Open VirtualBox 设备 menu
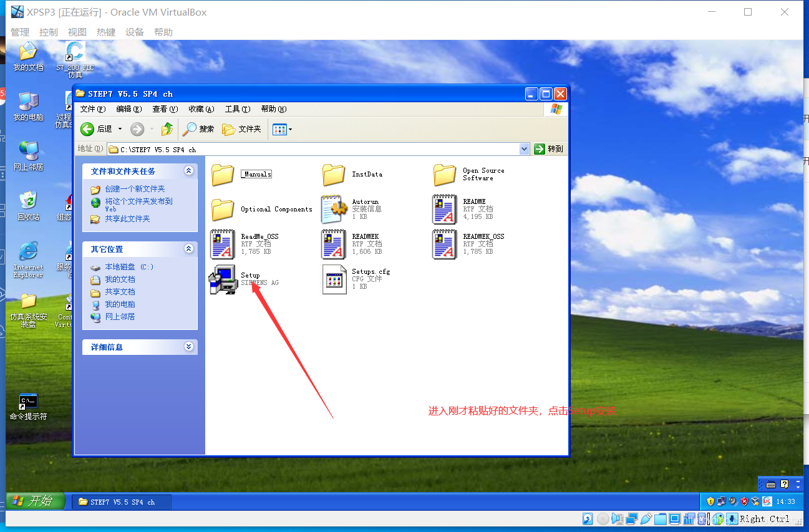The image size is (809, 532). [135, 32]
